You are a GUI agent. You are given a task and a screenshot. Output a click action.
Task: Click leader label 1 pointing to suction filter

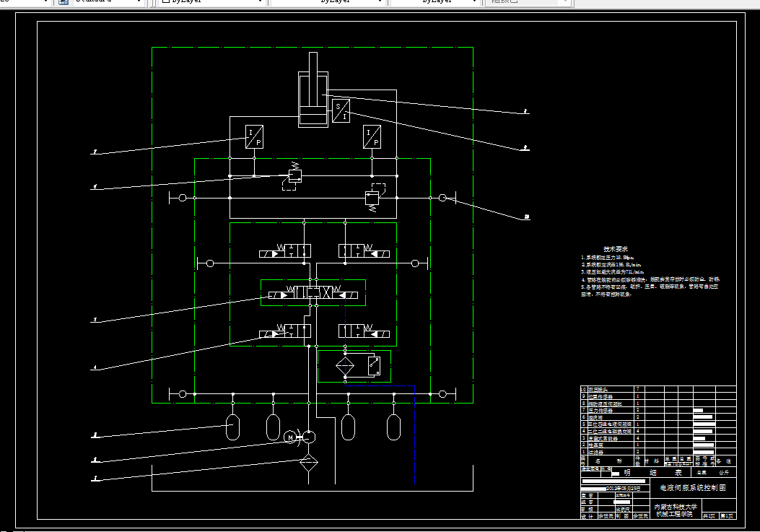coord(95,478)
